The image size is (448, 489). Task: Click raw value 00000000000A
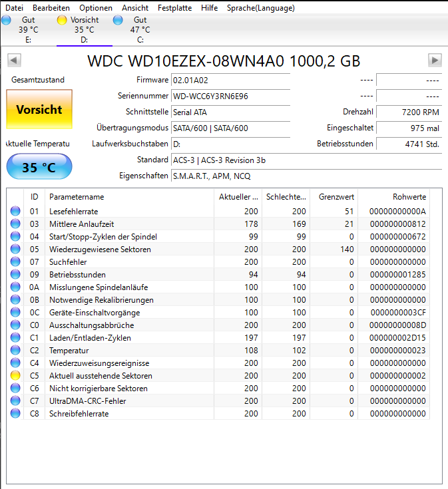(x=398, y=212)
